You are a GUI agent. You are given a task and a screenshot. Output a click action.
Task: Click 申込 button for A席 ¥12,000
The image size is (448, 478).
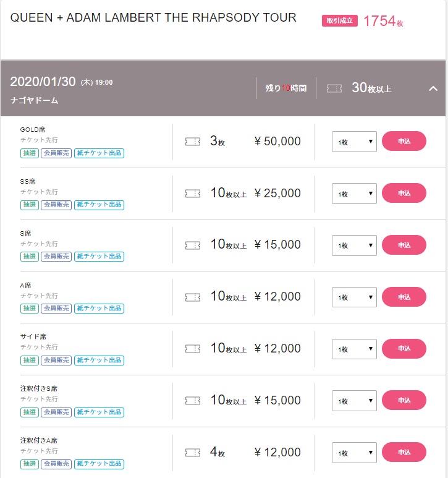pyautogui.click(x=404, y=297)
